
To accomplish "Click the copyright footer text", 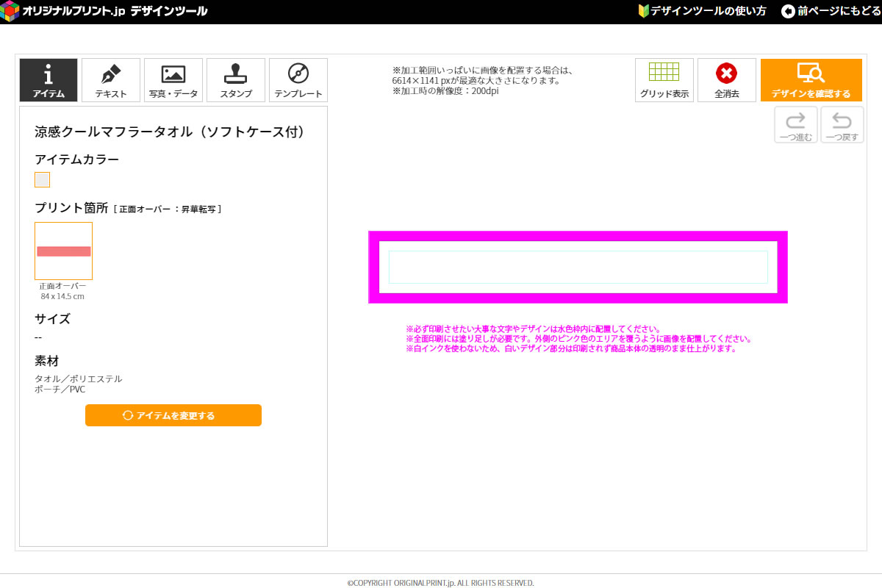I will (x=441, y=583).
